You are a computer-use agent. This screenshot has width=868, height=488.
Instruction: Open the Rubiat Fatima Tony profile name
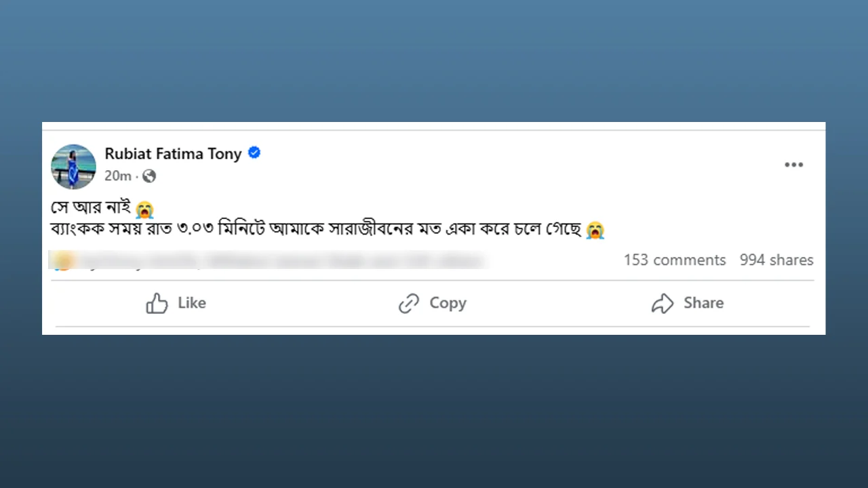[x=173, y=154]
